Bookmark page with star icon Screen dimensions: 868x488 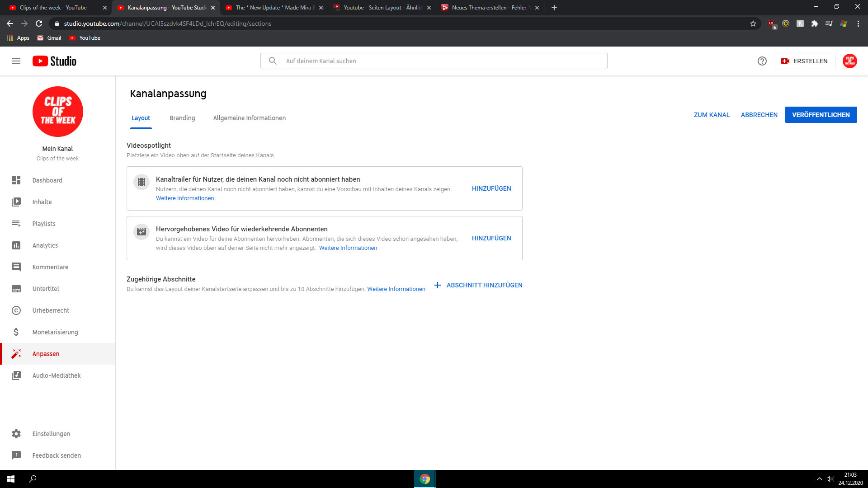pyautogui.click(x=753, y=23)
